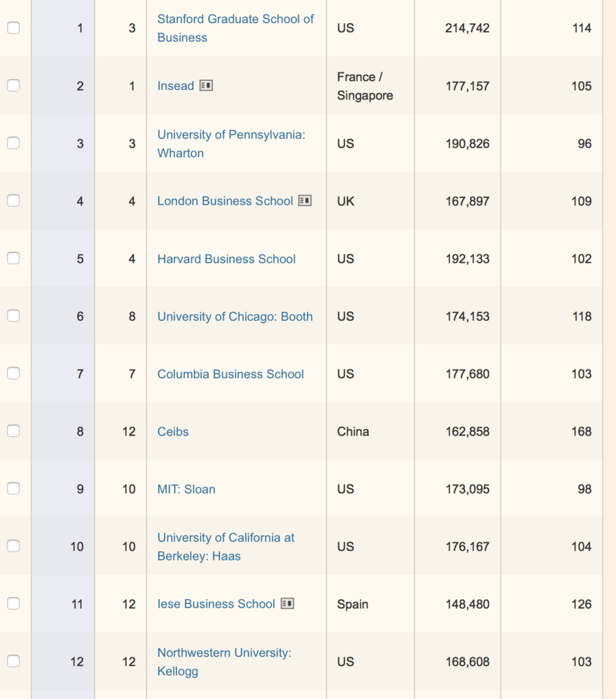The height and width of the screenshot is (699, 616).
Task: Tick the Ceibs row checkbox
Action: [14, 431]
